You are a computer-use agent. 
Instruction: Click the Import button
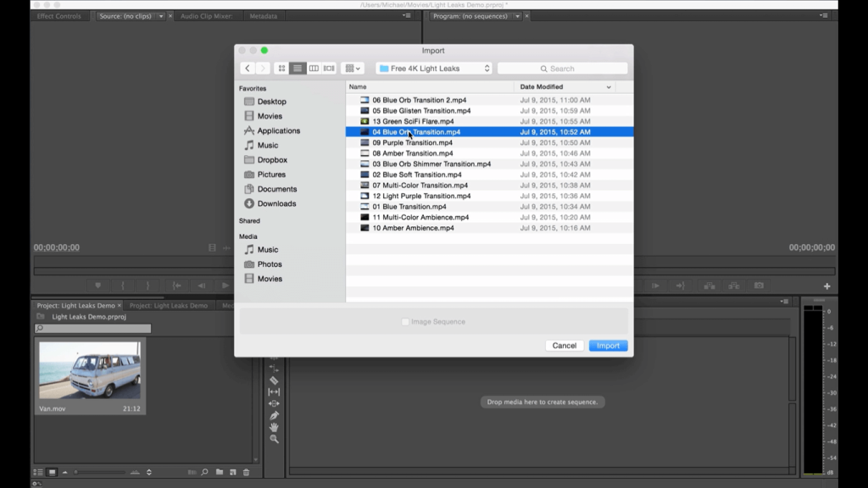tap(608, 346)
